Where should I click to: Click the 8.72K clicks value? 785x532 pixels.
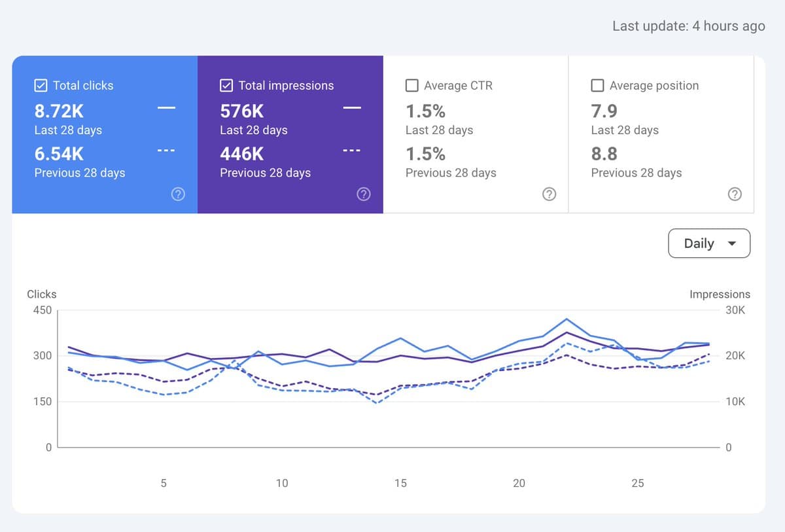point(59,111)
